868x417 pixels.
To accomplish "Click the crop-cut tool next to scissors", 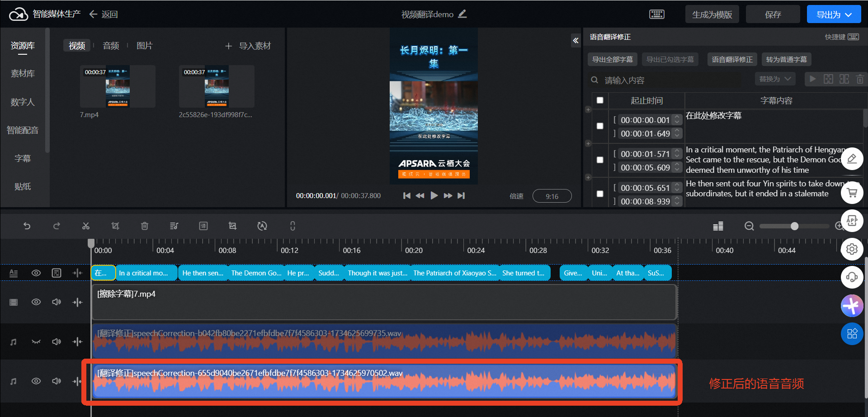I will [x=115, y=226].
